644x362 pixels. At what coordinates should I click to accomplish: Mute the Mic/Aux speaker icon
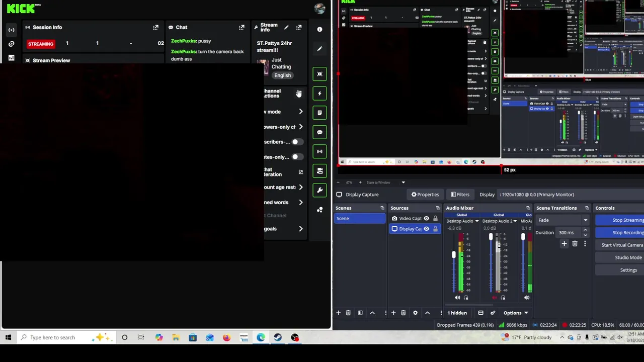[x=527, y=298]
